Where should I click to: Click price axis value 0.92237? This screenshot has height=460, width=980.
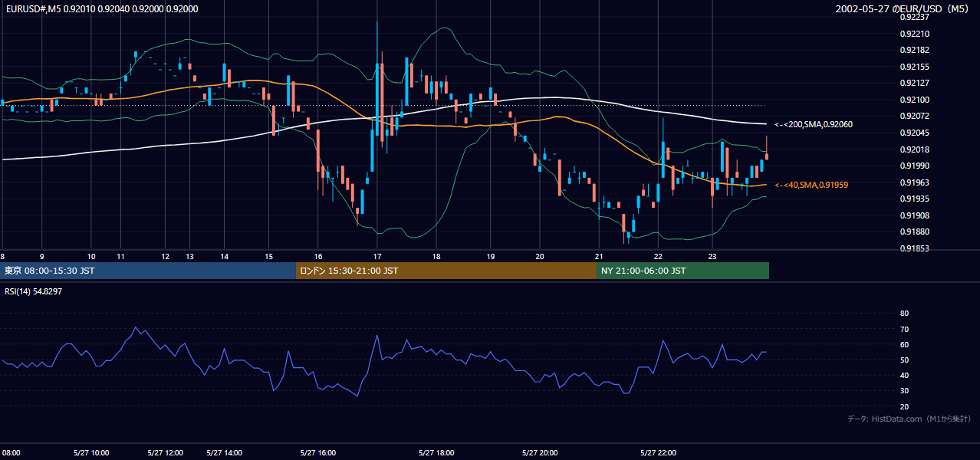pos(914,17)
